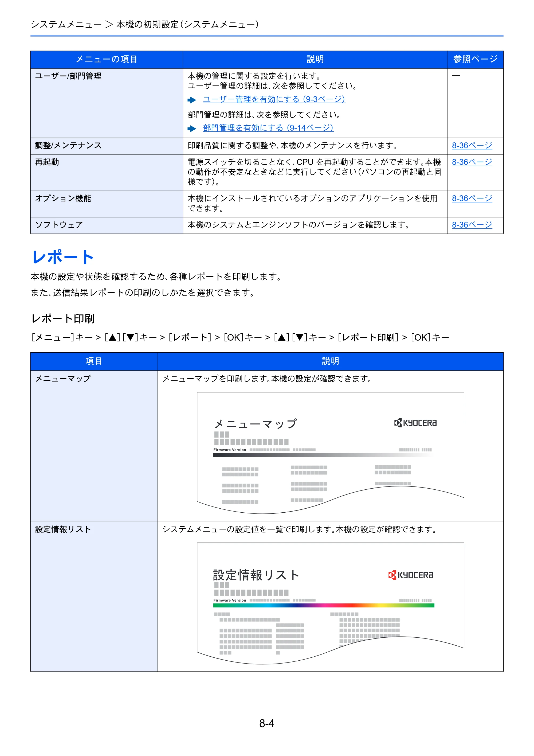Click Firmware Version text in メニューマップ sample
Image resolution: width=534 pixels, height=756 pixels.
[229, 449]
